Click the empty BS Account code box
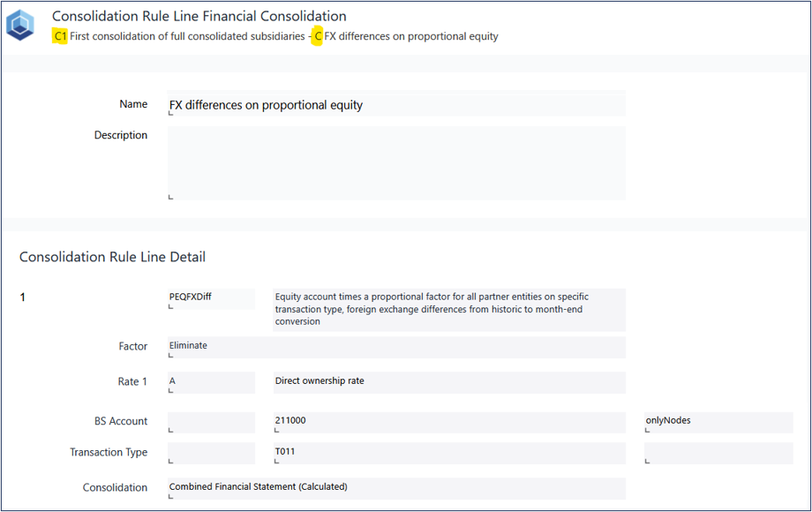The height and width of the screenshot is (512, 812). [210, 421]
